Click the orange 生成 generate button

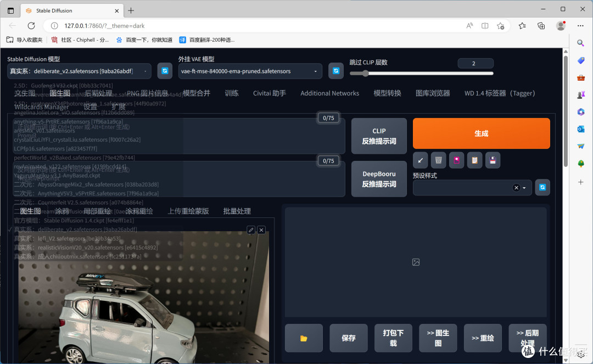482,133
